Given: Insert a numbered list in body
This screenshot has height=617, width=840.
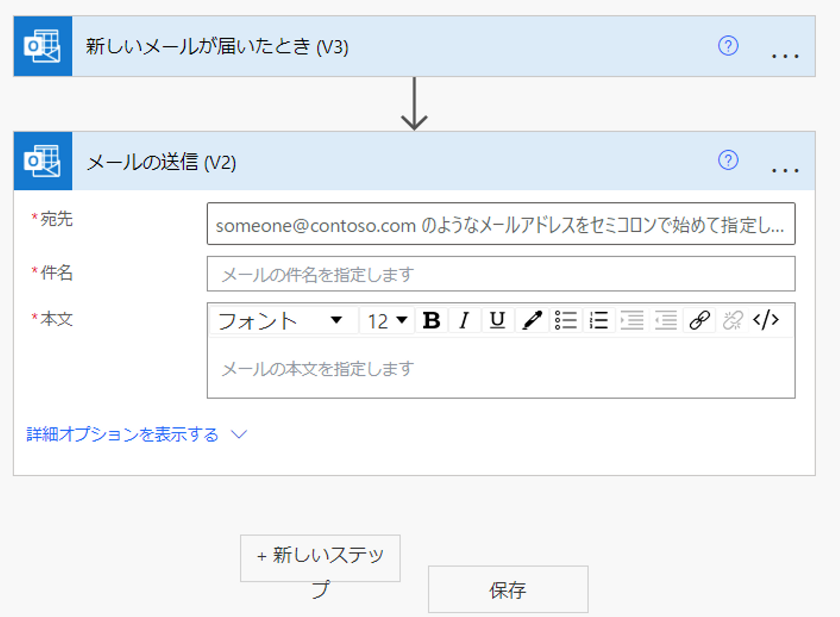Looking at the screenshot, I should 598,320.
